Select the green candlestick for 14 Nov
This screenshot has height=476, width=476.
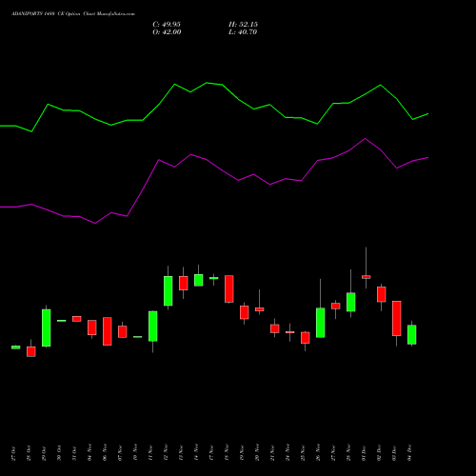tap(199, 280)
